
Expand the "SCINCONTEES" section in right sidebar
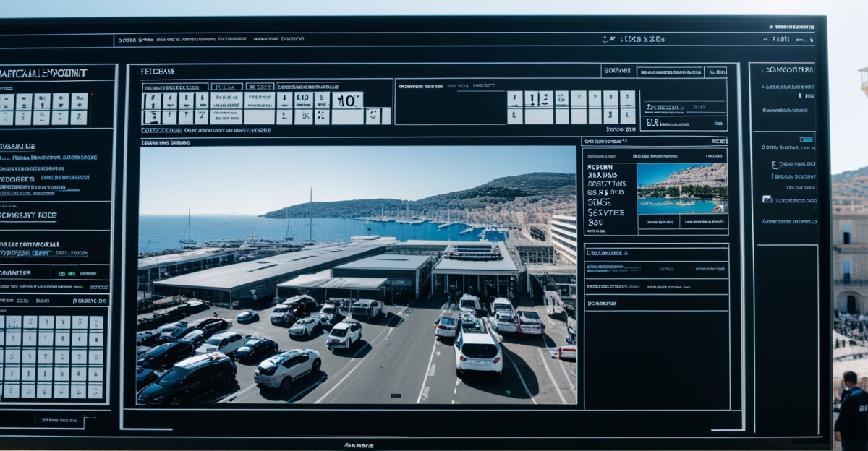point(788,70)
